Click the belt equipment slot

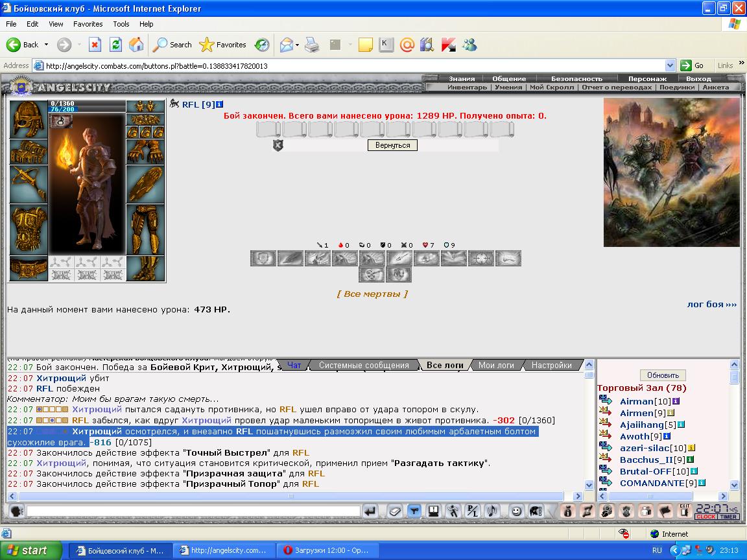29,268
